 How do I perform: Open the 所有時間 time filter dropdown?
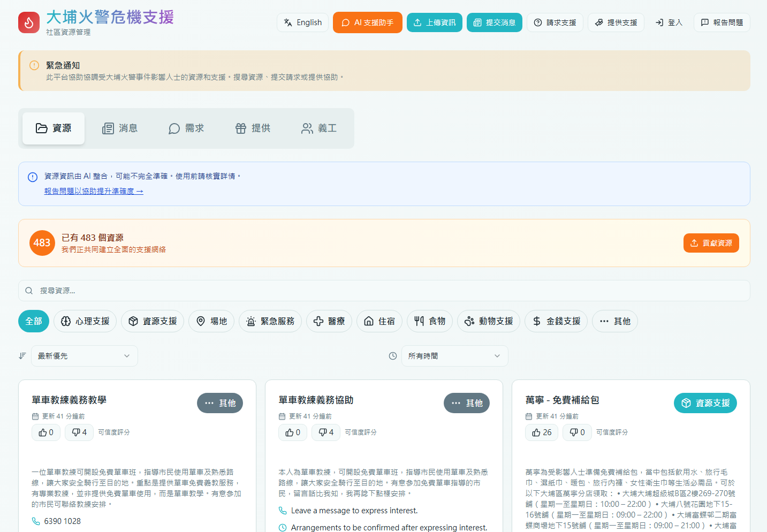[454, 356]
